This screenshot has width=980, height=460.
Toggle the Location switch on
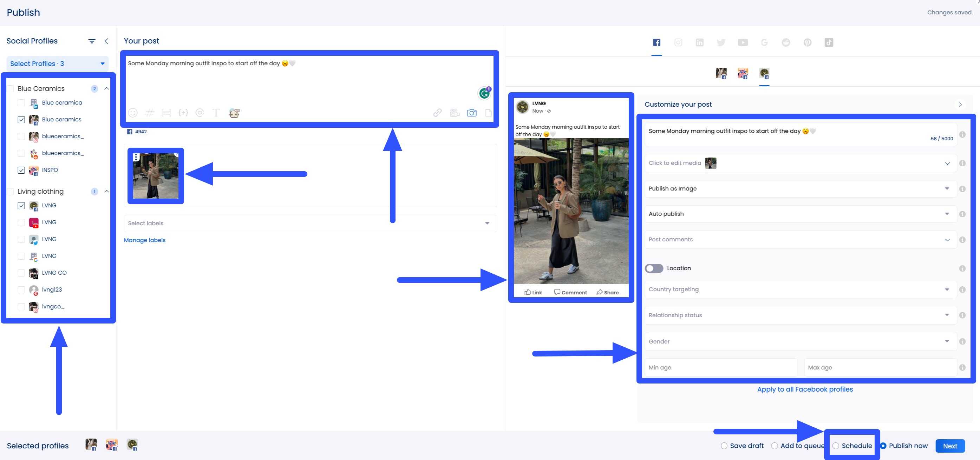[x=654, y=268]
